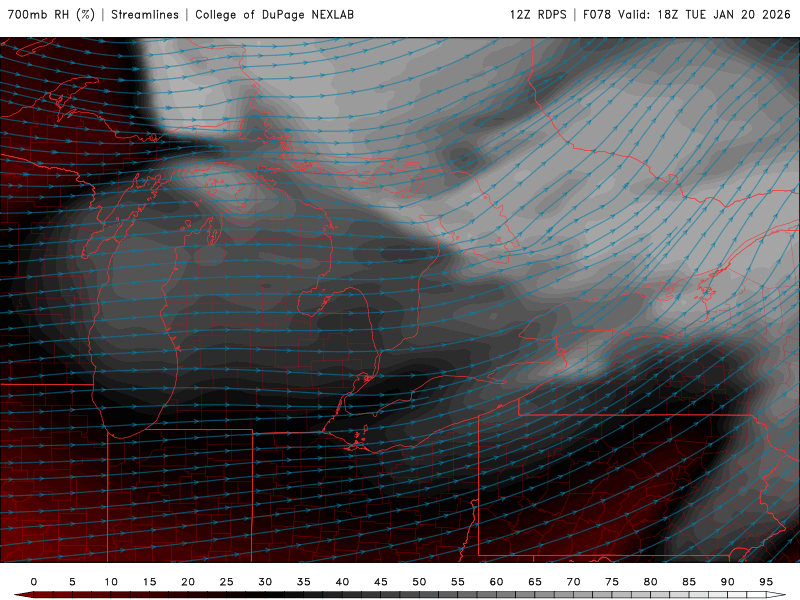Click the colorbar label "0"
Image resolution: width=800 pixels, height=600 pixels.
[34, 582]
